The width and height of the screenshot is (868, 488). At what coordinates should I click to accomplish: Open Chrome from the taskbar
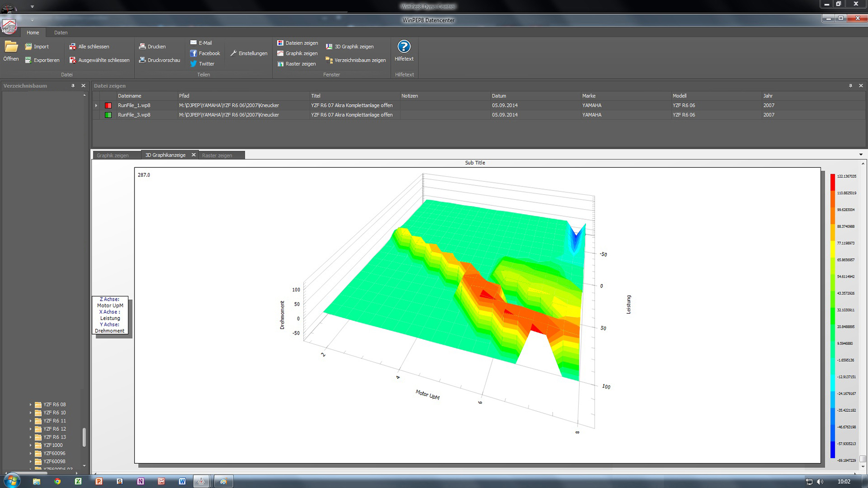pyautogui.click(x=57, y=481)
